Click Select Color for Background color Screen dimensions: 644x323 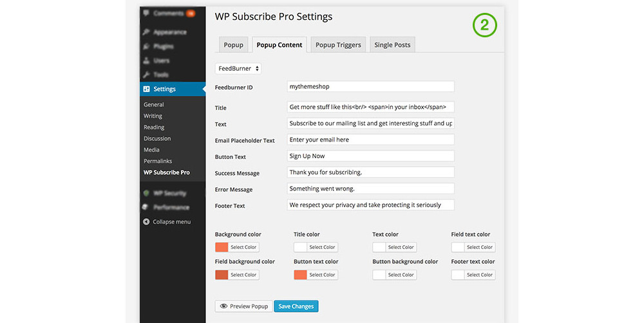[243, 247]
